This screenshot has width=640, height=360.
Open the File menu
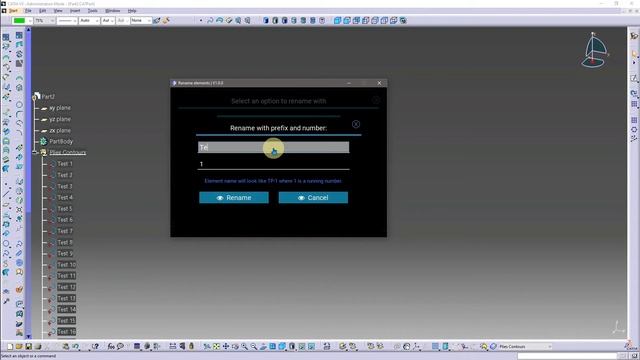(x=28, y=11)
